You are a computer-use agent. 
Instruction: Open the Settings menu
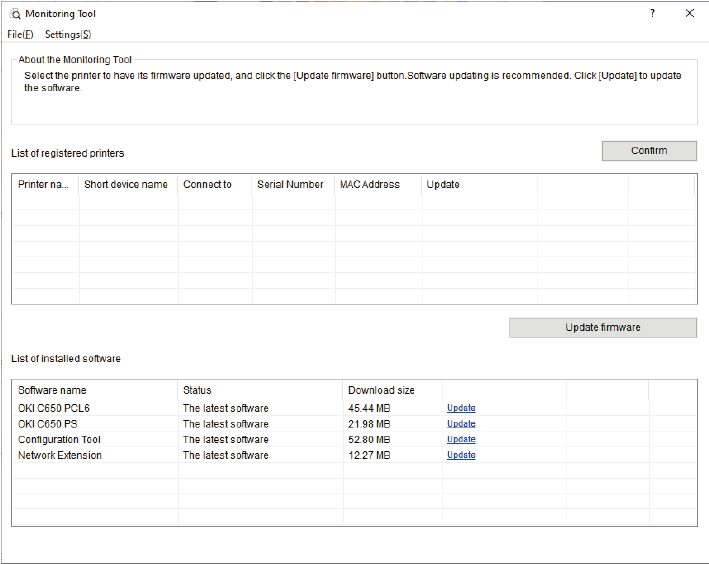click(68, 34)
